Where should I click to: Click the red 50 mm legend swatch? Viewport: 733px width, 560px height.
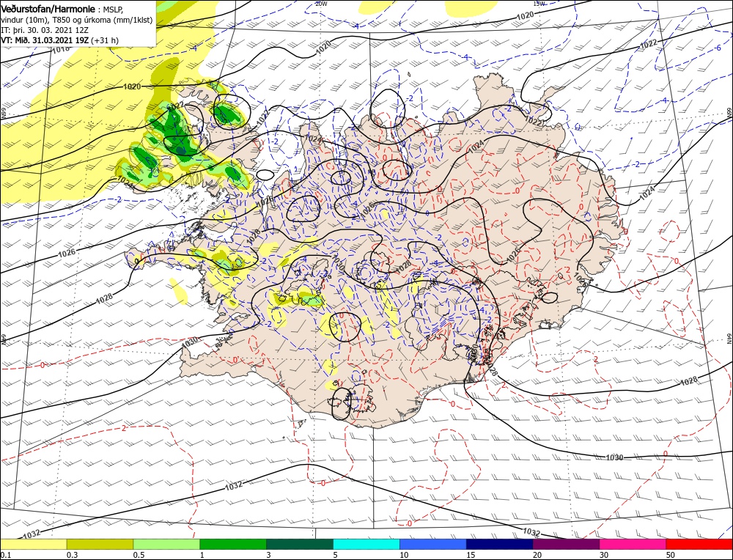[x=699, y=544]
